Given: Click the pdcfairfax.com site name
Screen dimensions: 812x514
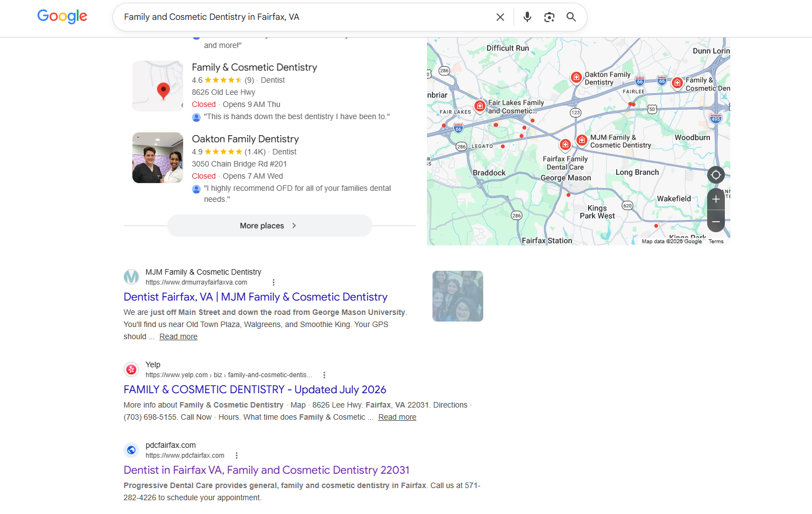Looking at the screenshot, I should [170, 445].
